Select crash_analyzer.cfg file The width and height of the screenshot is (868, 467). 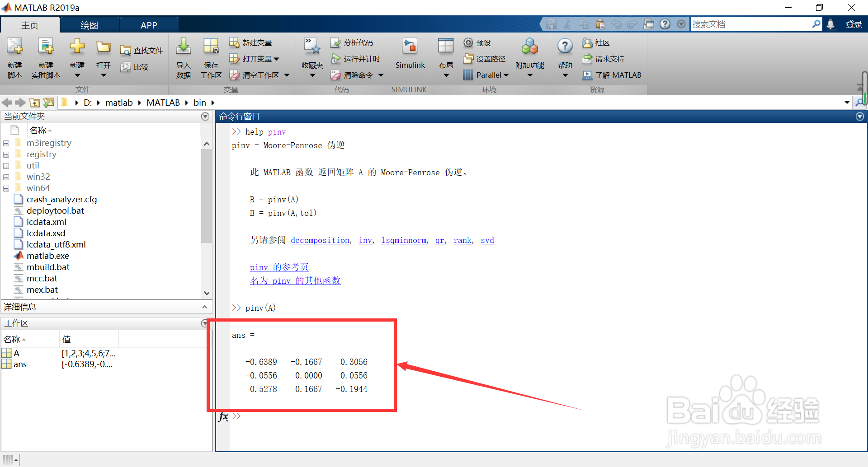[x=61, y=200]
